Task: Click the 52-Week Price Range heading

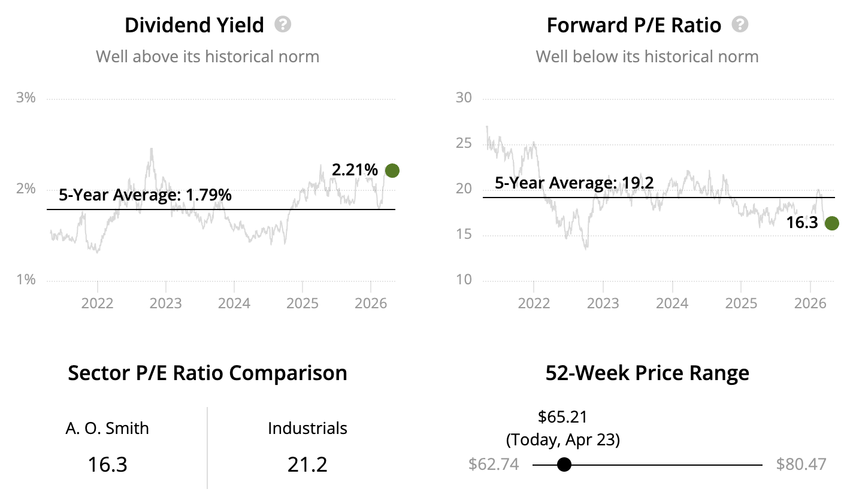Action: [x=647, y=373]
